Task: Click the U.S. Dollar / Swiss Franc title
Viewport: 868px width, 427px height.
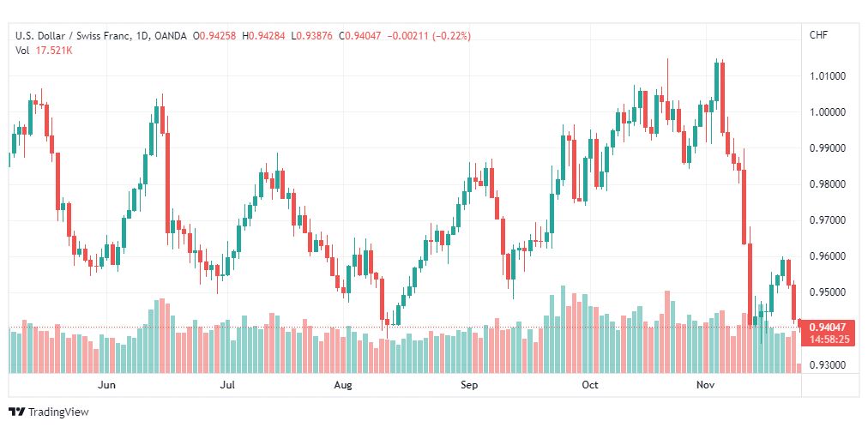Action: coord(73,36)
